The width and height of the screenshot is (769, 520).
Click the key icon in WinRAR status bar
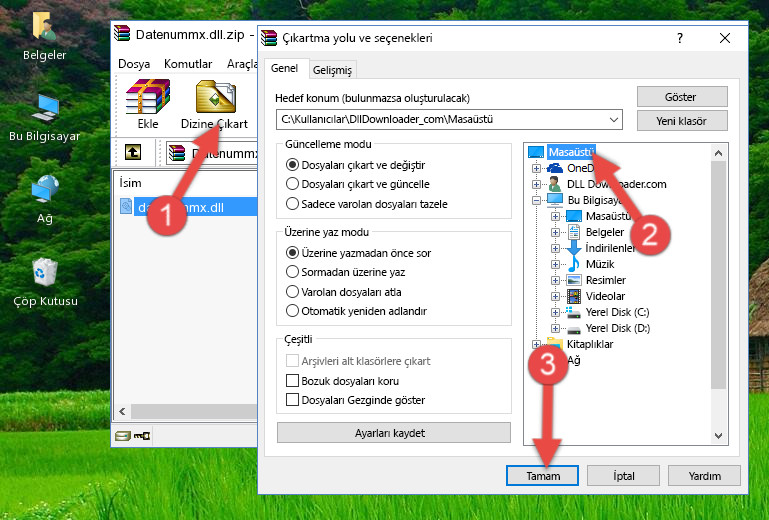pos(142,435)
